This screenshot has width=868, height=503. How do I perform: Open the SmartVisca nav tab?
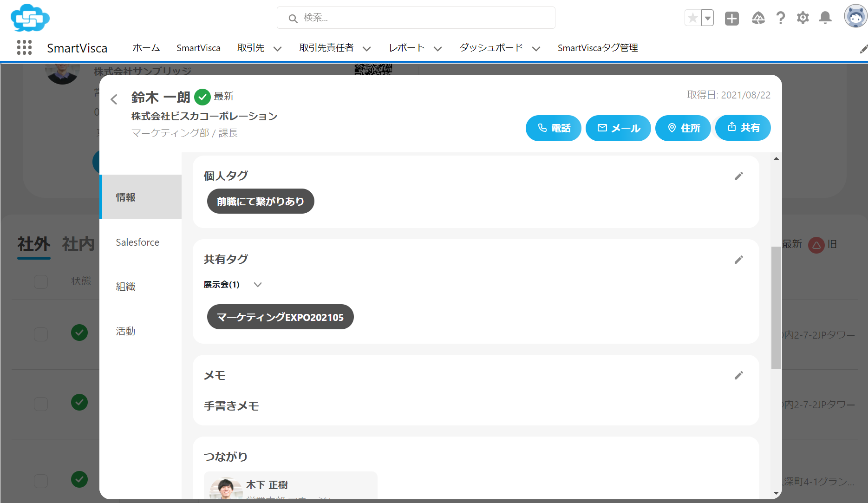click(x=198, y=48)
